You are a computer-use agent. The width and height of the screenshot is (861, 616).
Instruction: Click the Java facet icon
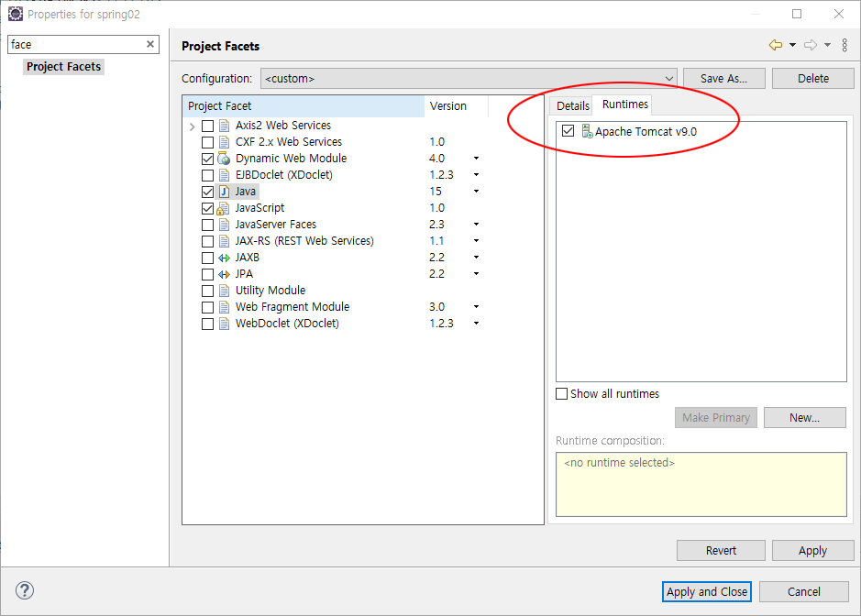(x=224, y=192)
